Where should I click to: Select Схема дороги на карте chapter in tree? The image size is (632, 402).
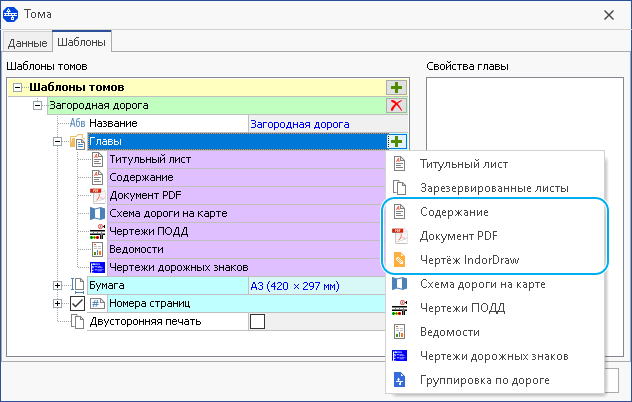pyautogui.click(x=246, y=213)
